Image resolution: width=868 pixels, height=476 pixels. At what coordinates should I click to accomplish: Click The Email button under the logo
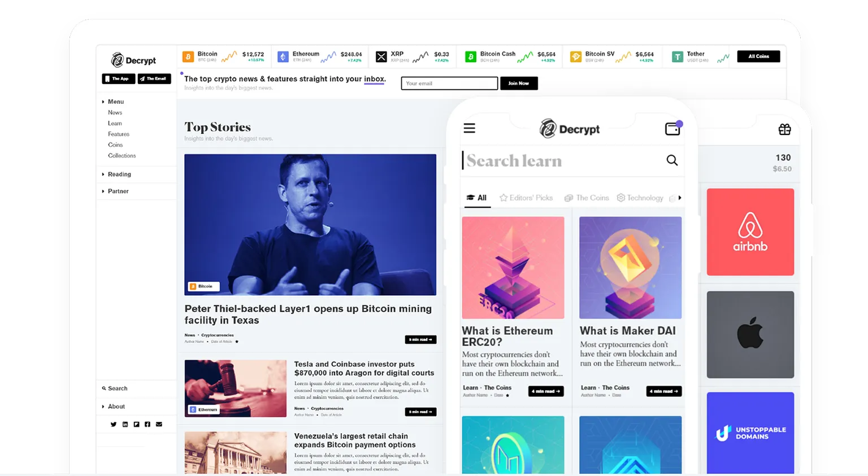click(154, 78)
